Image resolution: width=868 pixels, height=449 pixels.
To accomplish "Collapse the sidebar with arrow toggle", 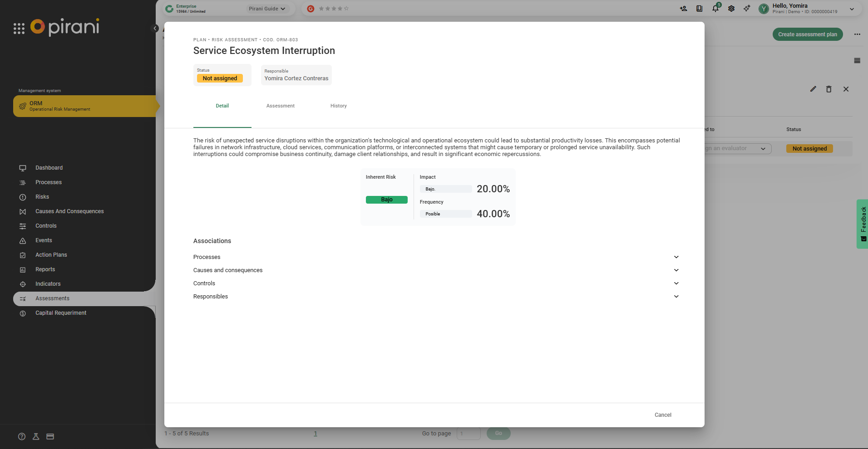I will (x=155, y=29).
